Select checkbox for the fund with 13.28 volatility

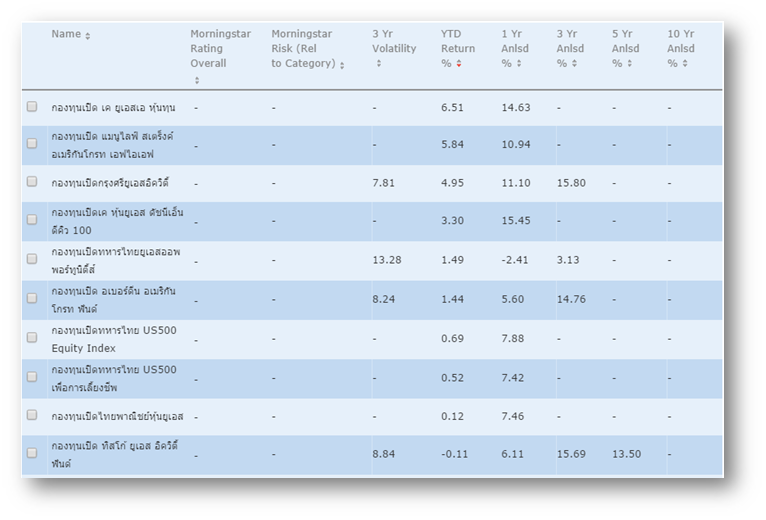tap(32, 260)
